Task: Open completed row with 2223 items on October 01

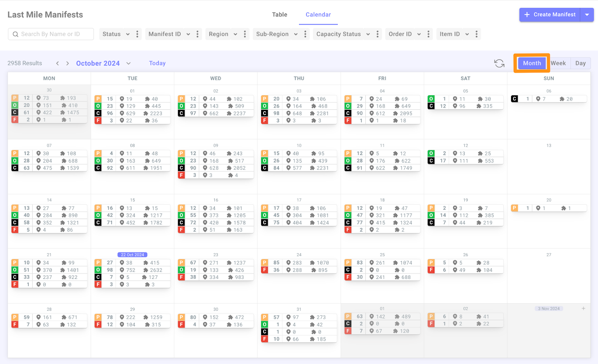Action: (132, 114)
